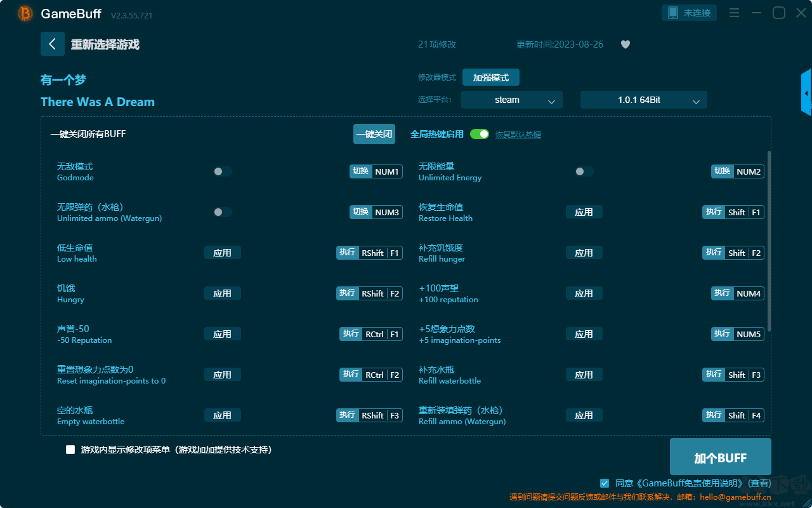Apply 重置想象力点数为0 cheat
This screenshot has width=812, height=508.
pyautogui.click(x=223, y=375)
